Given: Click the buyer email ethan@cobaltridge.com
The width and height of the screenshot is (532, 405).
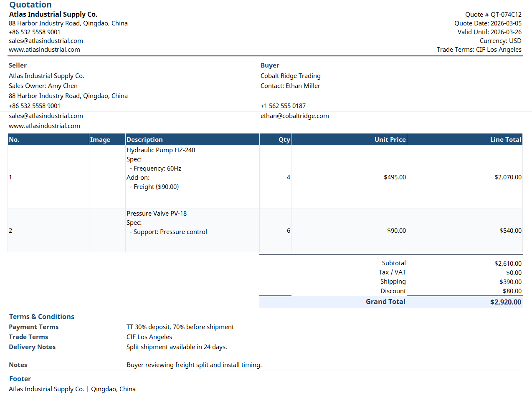Looking at the screenshot, I should [x=294, y=116].
